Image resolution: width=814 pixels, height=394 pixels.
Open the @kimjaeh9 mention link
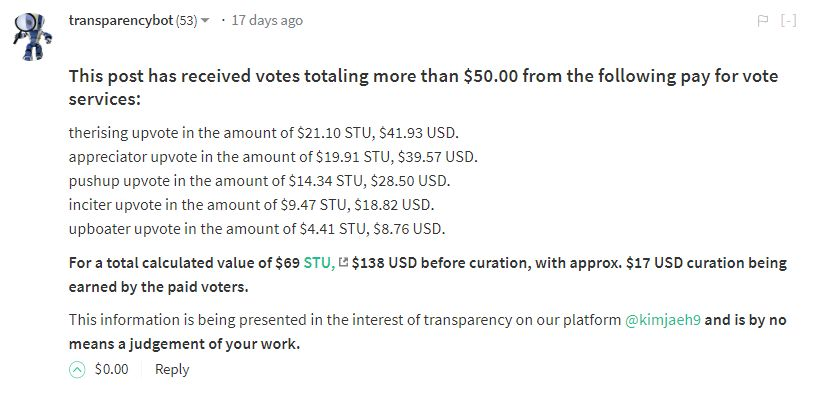click(663, 320)
